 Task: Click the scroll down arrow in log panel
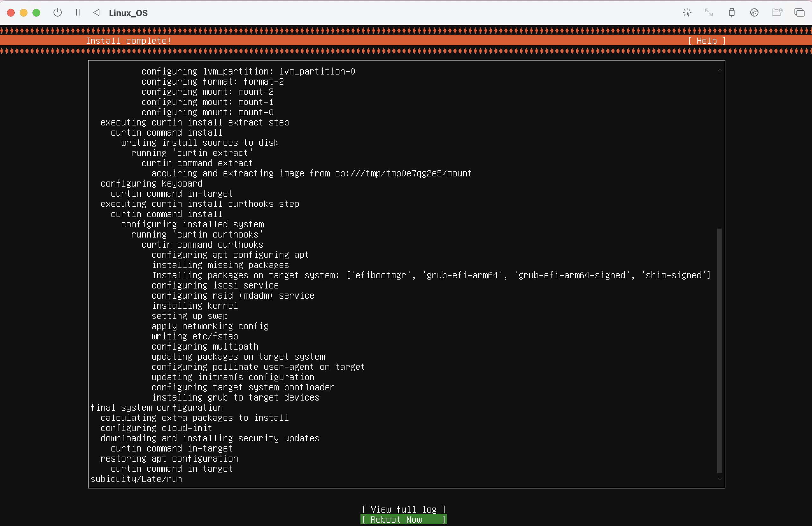pos(720,479)
